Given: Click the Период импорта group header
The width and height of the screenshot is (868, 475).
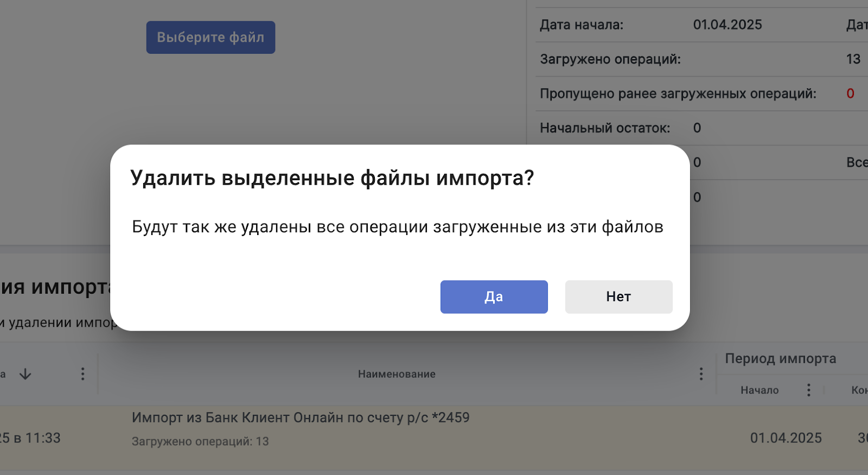Looking at the screenshot, I should click(780, 359).
